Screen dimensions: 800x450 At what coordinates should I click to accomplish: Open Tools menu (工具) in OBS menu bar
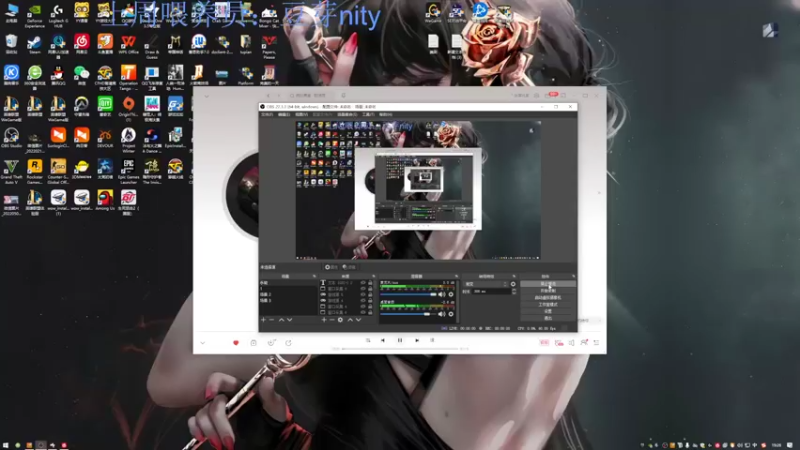click(368, 115)
